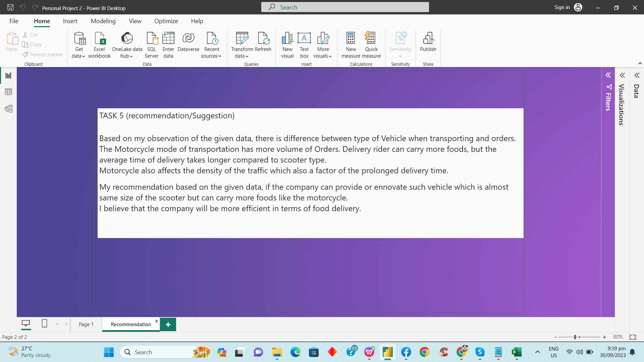Open the Modeling ribbon tab
Image resolution: width=644 pixels, height=362 pixels.
pyautogui.click(x=103, y=21)
